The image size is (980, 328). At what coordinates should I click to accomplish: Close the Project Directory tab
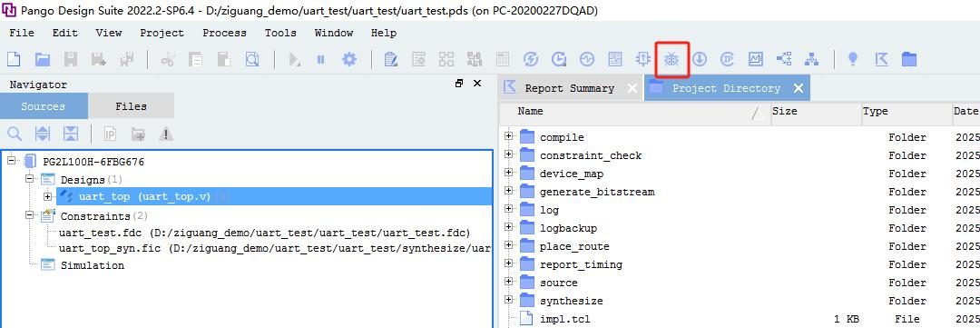(x=799, y=88)
